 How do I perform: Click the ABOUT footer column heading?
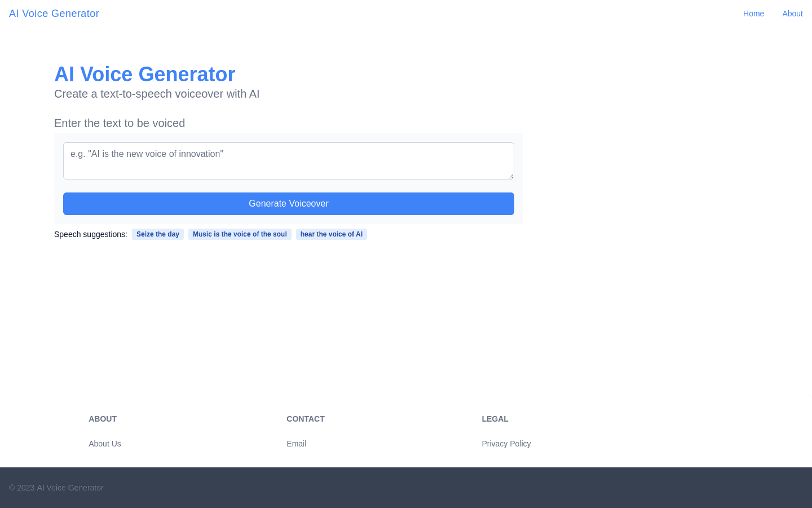tap(103, 419)
